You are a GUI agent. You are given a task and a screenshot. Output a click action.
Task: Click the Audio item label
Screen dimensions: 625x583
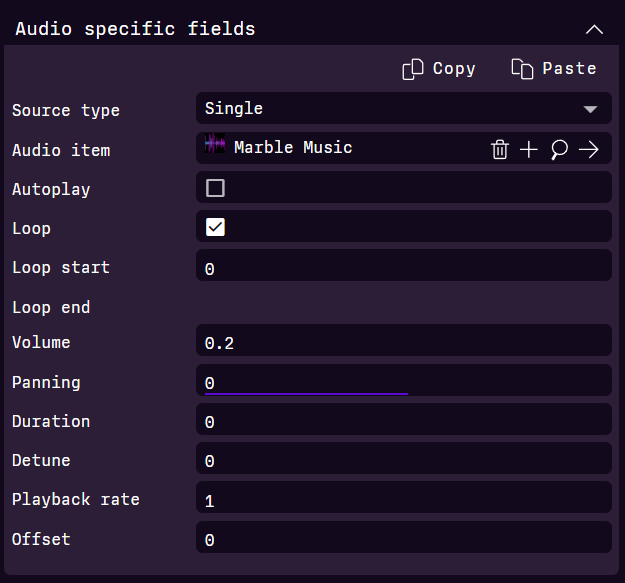61,150
